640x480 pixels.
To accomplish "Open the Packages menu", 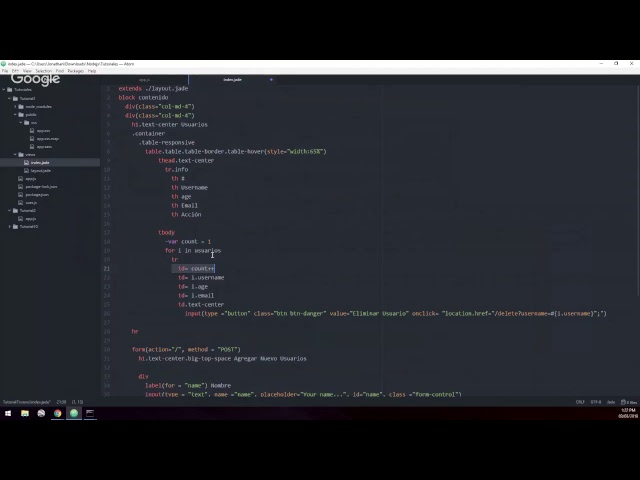I will (76, 71).
